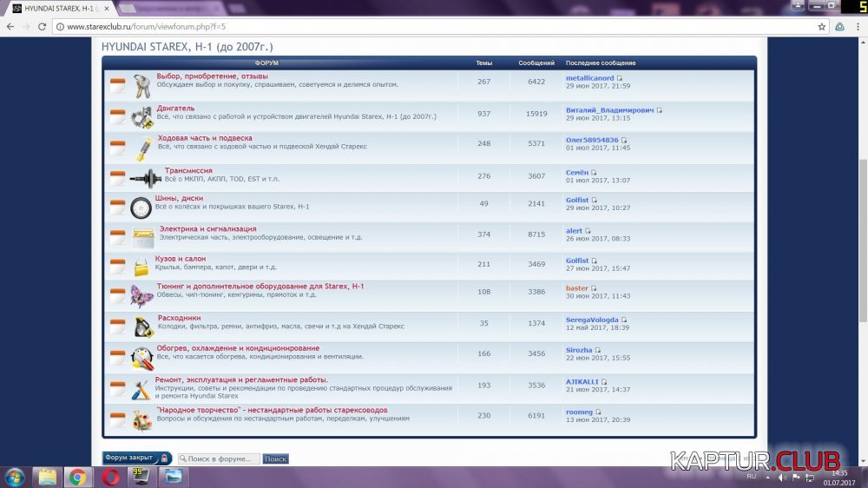Open Opera browser from the taskbar
This screenshot has width=868, height=488.
110,477
